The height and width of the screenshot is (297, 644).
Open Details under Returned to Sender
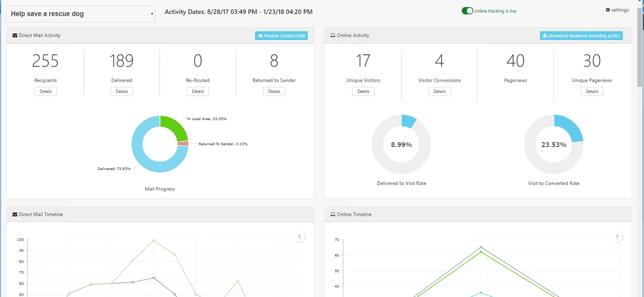pyautogui.click(x=274, y=91)
